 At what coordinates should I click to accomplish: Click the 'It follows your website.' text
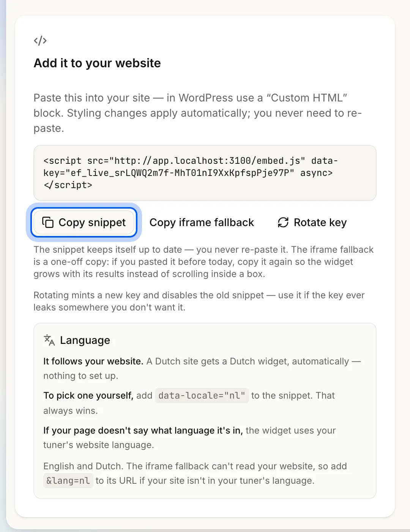click(93, 361)
